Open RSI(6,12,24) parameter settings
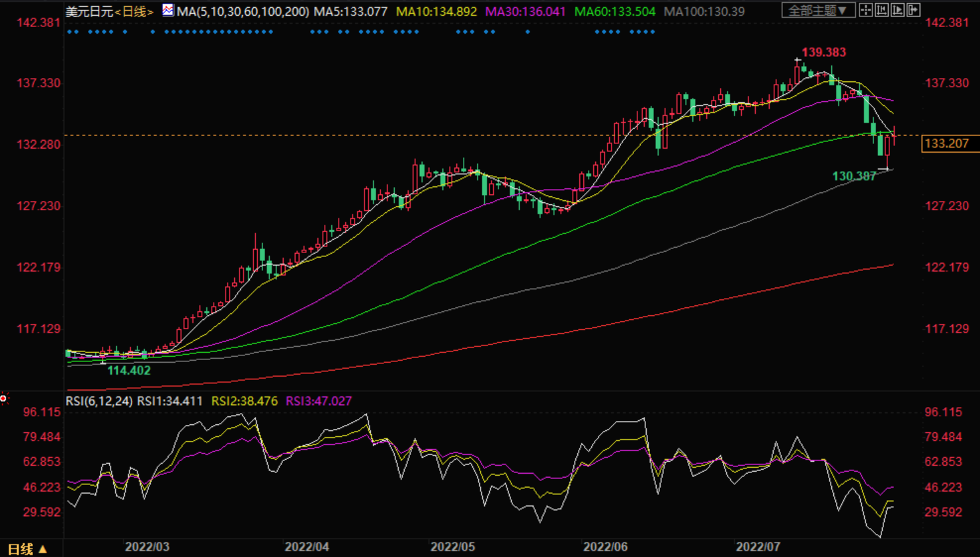Image resolution: width=980 pixels, height=557 pixels. tap(99, 401)
